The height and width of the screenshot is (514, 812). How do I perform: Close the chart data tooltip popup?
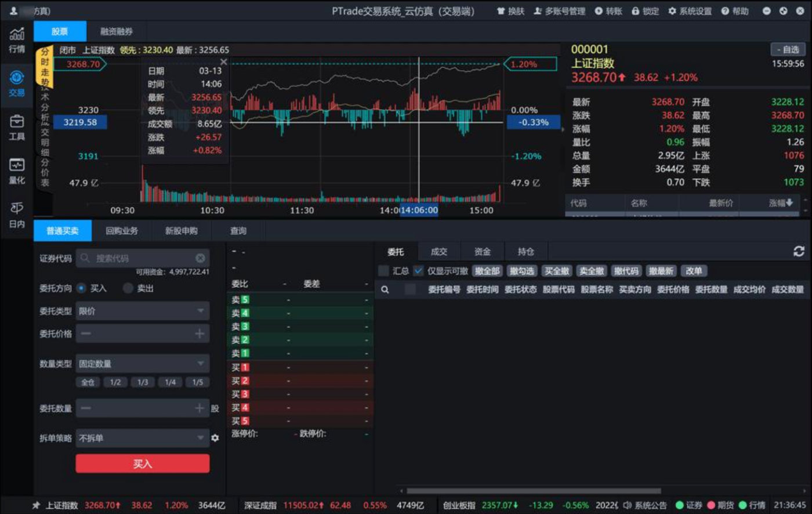224,61
